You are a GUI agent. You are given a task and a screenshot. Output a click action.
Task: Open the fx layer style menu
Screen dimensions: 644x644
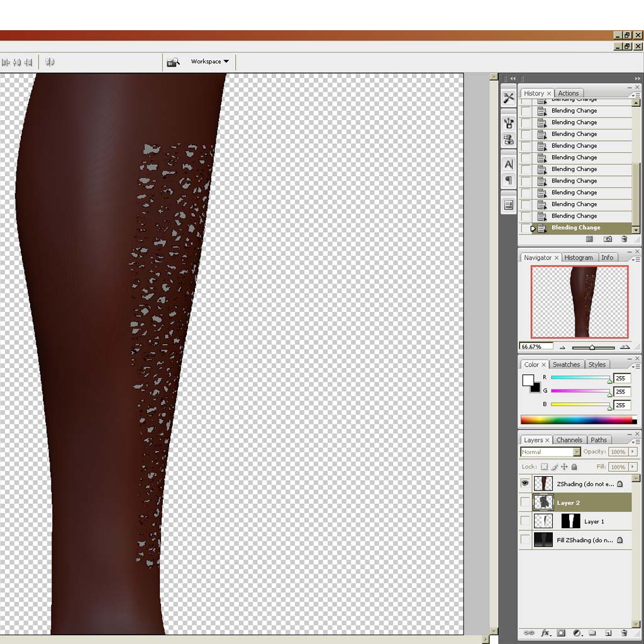point(545,633)
